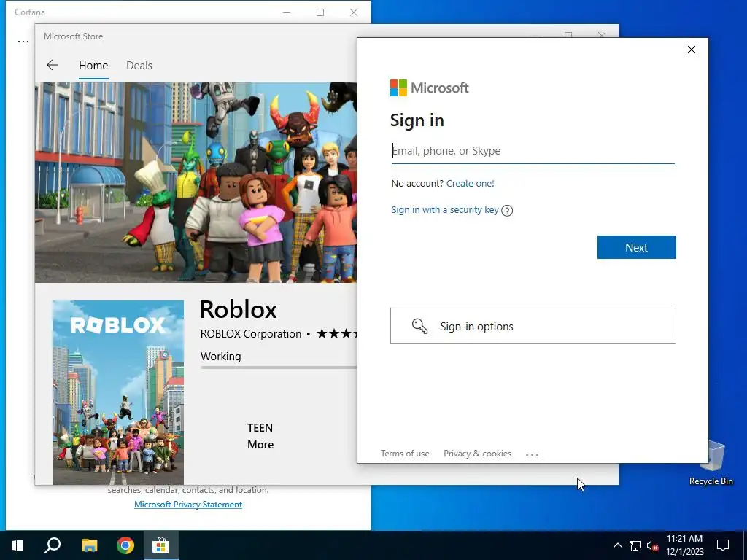
Task: Select the Recycle Bin desktop icon
Action: click(711, 462)
